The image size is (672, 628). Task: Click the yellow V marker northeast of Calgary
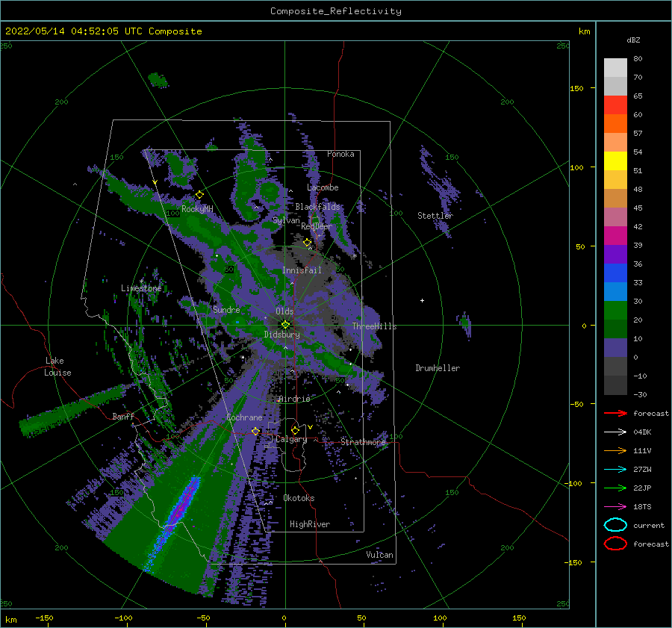tap(310, 427)
